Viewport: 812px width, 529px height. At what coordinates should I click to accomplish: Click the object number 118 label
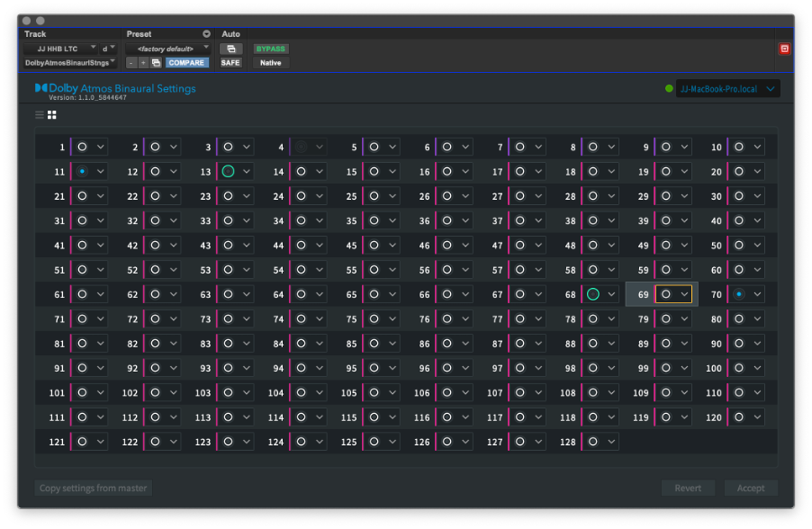567,417
